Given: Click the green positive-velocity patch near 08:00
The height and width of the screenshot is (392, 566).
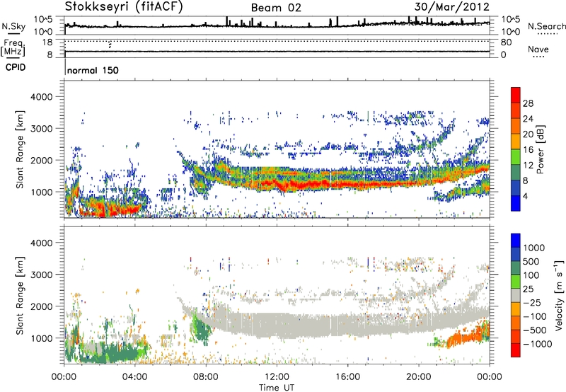Looking at the screenshot, I should click(x=202, y=330).
